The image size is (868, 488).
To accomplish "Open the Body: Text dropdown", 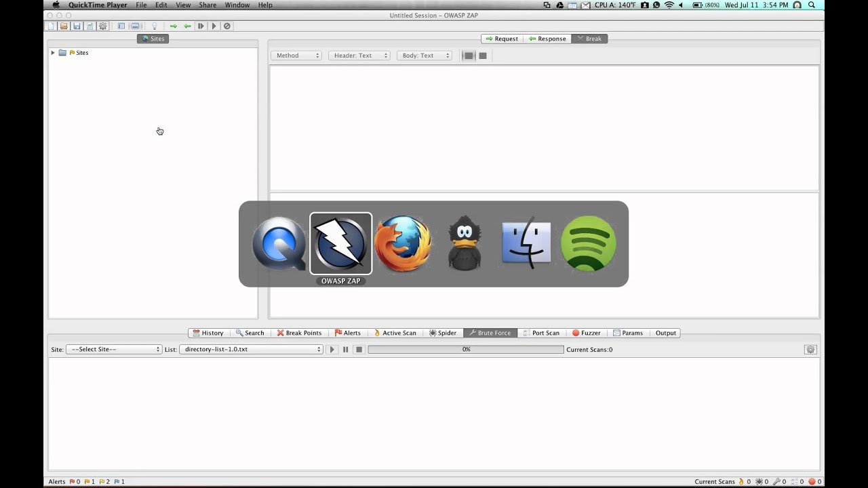I will pos(425,56).
